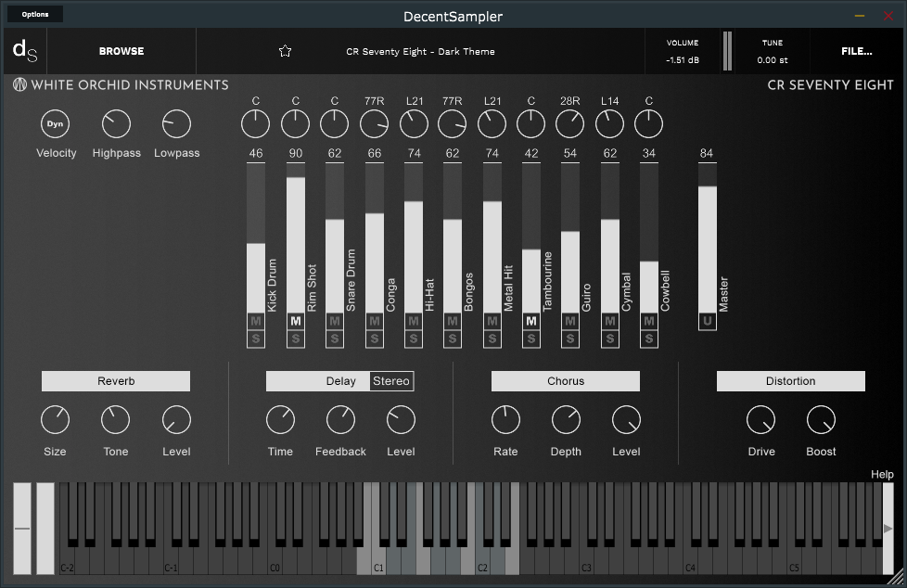The height and width of the screenshot is (588, 907).
Task: Click the Guiro pan knob
Action: point(569,124)
